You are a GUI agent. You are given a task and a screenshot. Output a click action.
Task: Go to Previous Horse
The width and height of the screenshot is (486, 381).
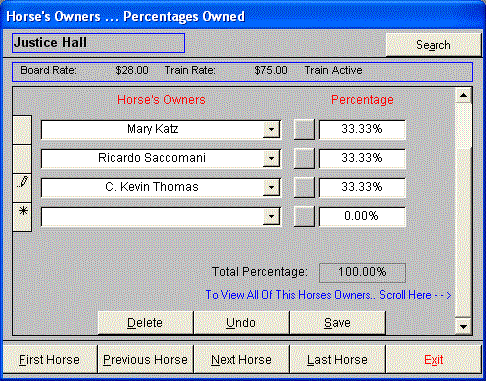click(145, 360)
